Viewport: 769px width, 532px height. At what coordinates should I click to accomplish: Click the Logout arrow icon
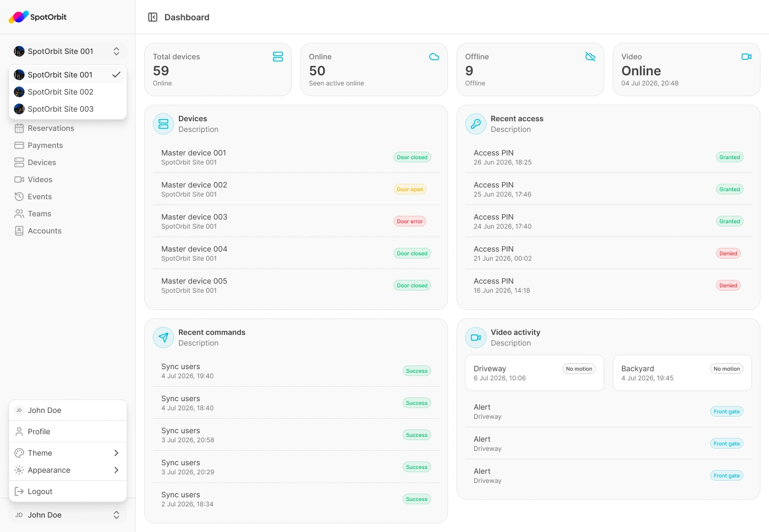pyautogui.click(x=19, y=491)
